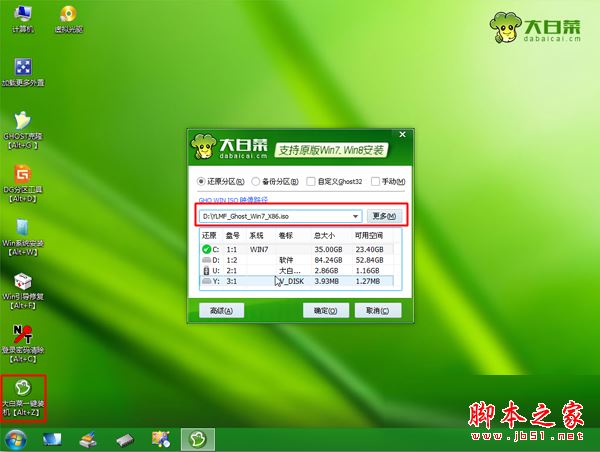The width and height of the screenshot is (600, 452).
Task: Select the D: 软件 partition row
Action: click(300, 259)
